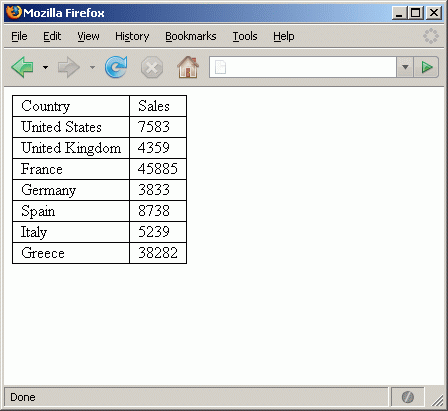Click the green Back arrow button
The width and height of the screenshot is (448, 411).
[x=22, y=67]
